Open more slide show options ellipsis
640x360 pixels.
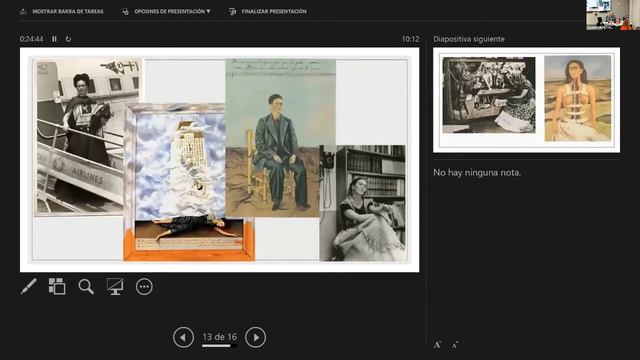[x=144, y=287]
